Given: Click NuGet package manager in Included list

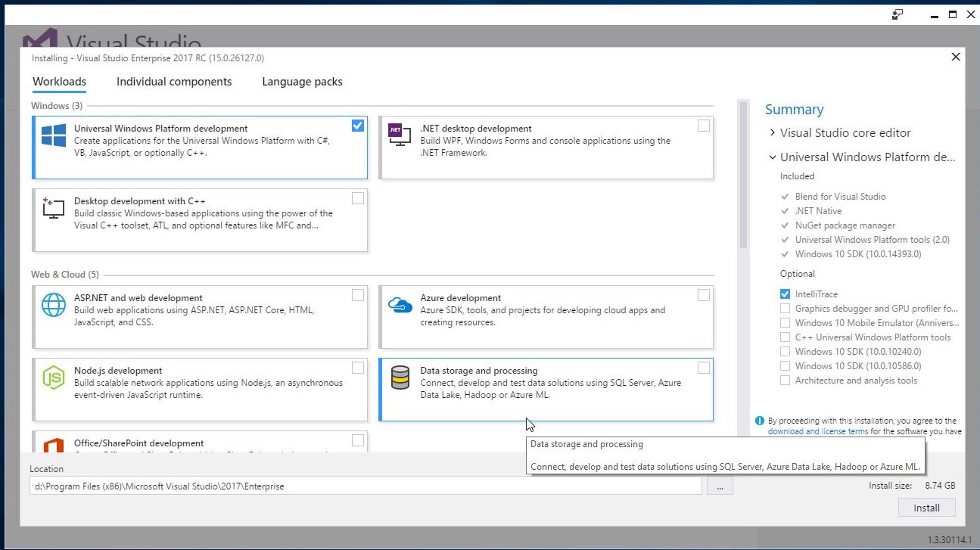Looking at the screenshot, I should pos(845,225).
